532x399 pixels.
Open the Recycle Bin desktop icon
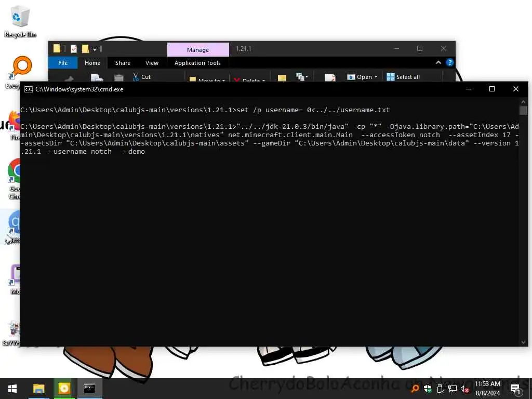pos(20,21)
